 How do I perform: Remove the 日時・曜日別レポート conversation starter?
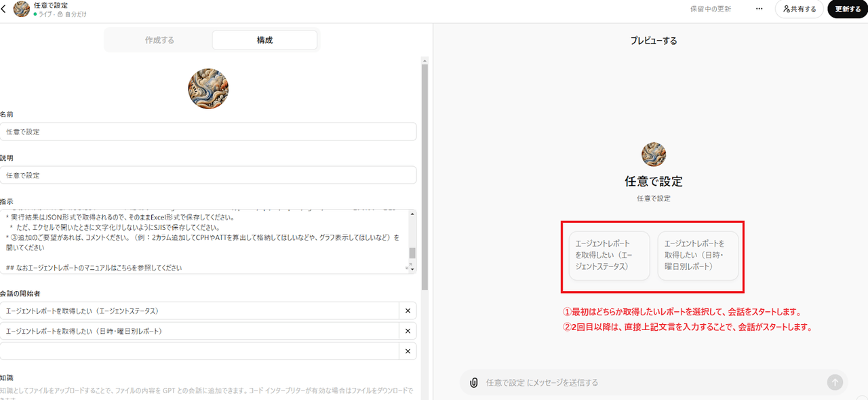click(x=408, y=331)
